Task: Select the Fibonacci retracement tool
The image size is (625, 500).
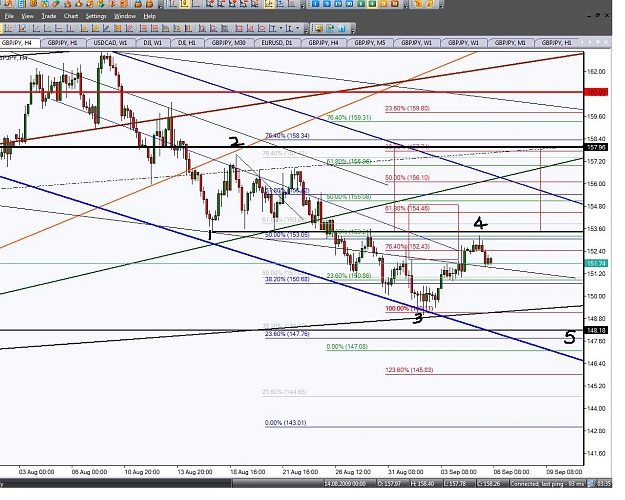Action: tap(143, 28)
